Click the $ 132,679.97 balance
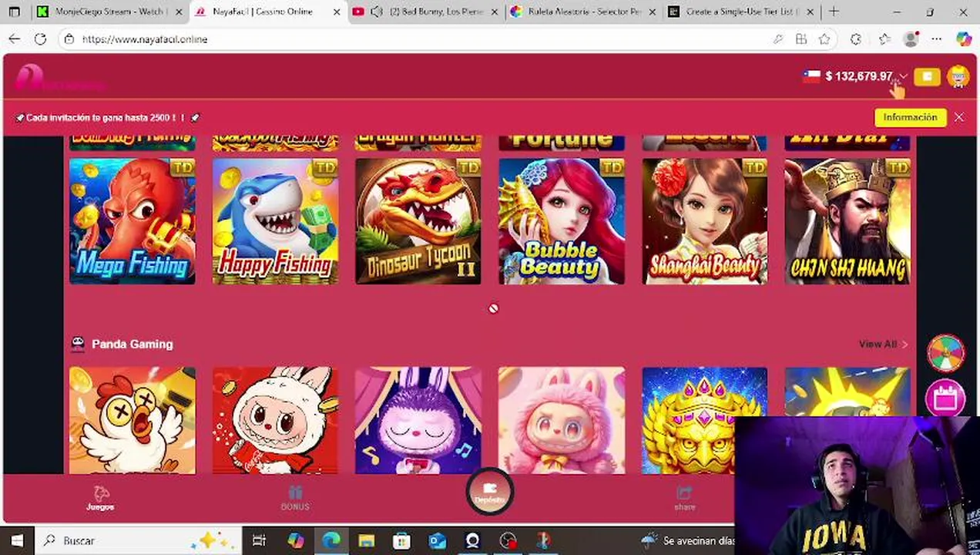This screenshot has height=555, width=980. click(x=858, y=76)
